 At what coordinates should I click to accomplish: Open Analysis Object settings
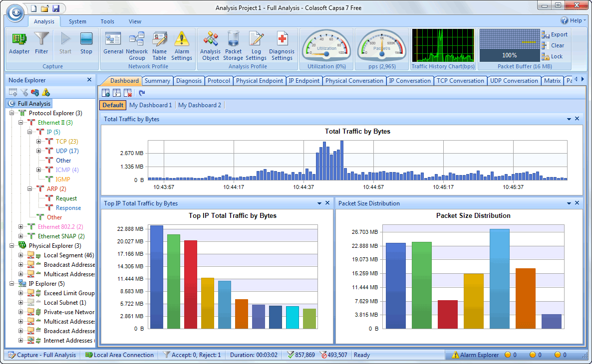point(210,46)
